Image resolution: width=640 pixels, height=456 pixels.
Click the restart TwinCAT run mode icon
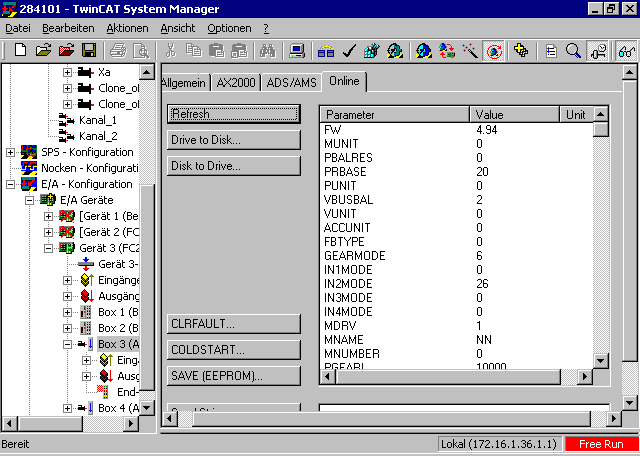(x=395, y=51)
